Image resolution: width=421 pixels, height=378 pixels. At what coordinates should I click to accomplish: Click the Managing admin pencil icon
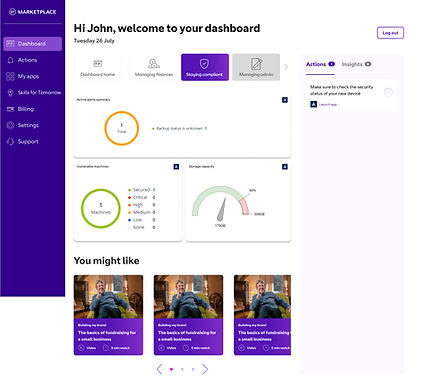coord(256,63)
